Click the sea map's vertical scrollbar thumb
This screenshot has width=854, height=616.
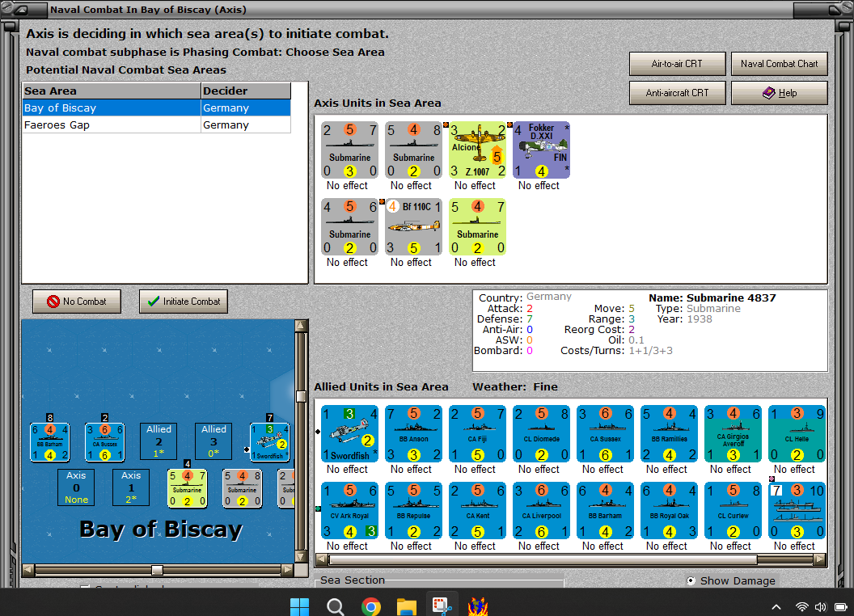[x=301, y=396]
